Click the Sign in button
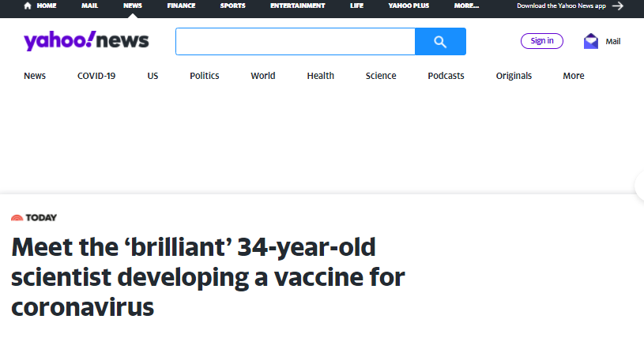Screen dimensions: 644x338 (542, 41)
